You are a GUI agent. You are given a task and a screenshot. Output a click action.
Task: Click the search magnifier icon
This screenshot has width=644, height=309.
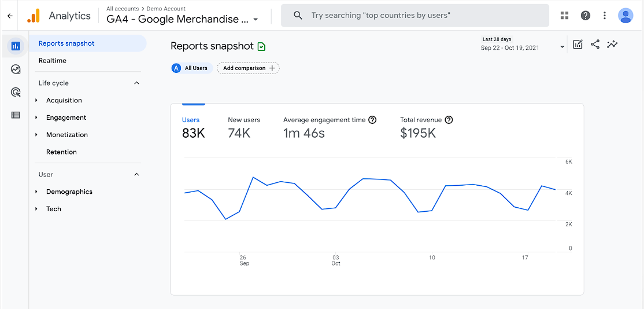[x=298, y=16]
